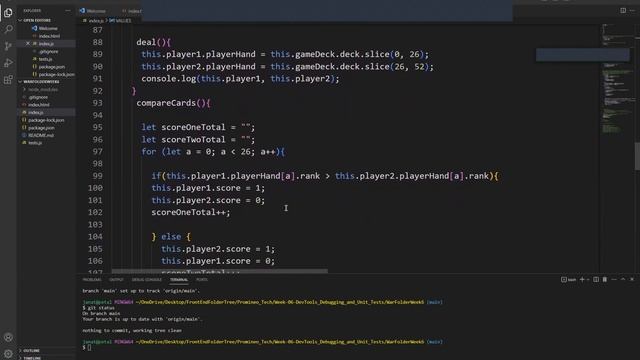
Task: Switch to the Ports panel tab
Action: click(202, 280)
